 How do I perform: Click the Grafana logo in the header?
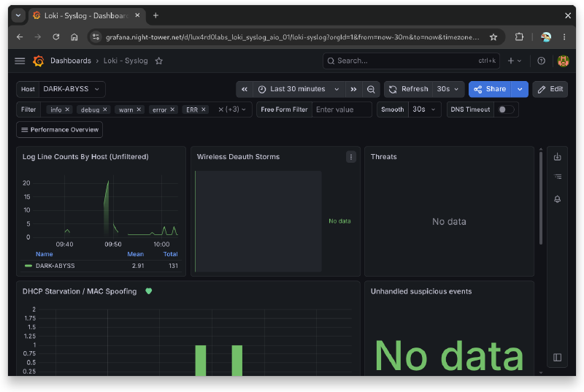(x=39, y=61)
